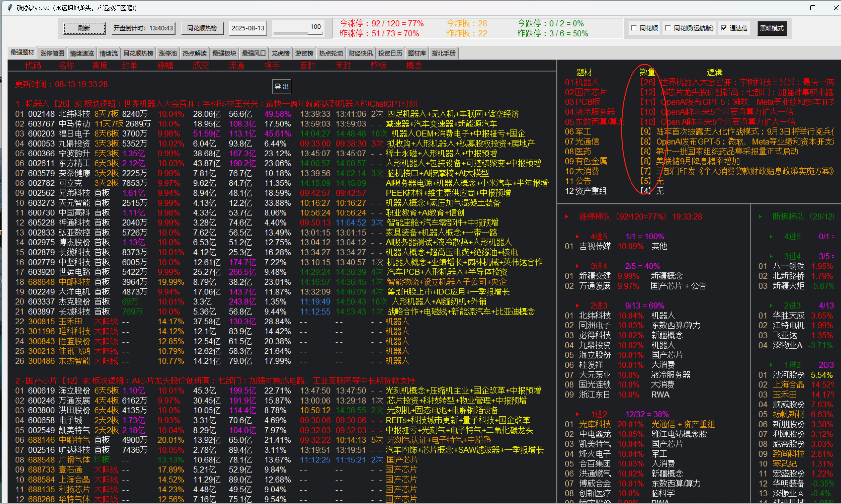Screen dimensions: 841x504
Task: Click the 换手 column header
Action: 272,66
